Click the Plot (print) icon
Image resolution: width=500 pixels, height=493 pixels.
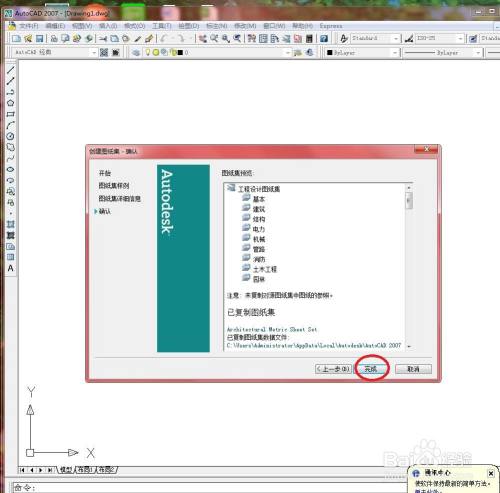pos(54,39)
